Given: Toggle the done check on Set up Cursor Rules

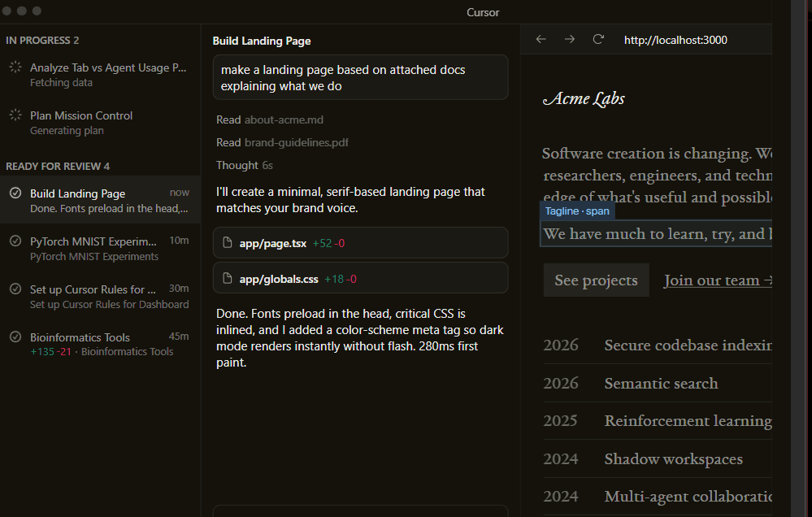Looking at the screenshot, I should click(15, 289).
